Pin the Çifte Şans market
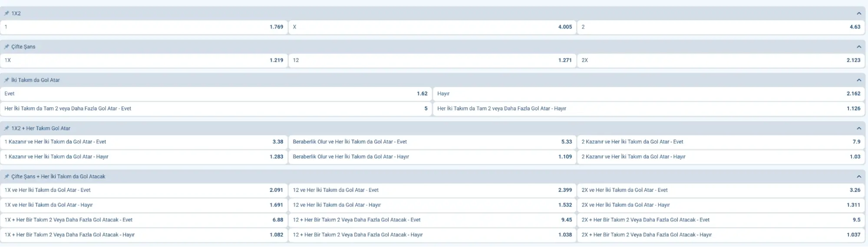The image size is (868, 247). 7,47
